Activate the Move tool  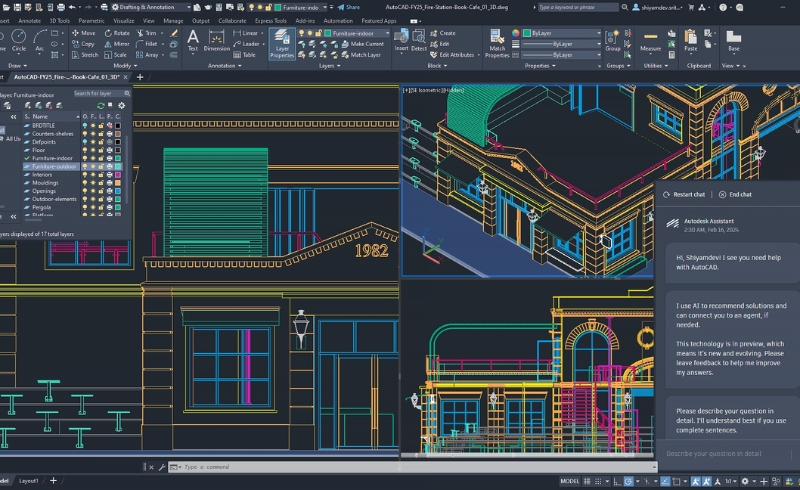(x=84, y=33)
